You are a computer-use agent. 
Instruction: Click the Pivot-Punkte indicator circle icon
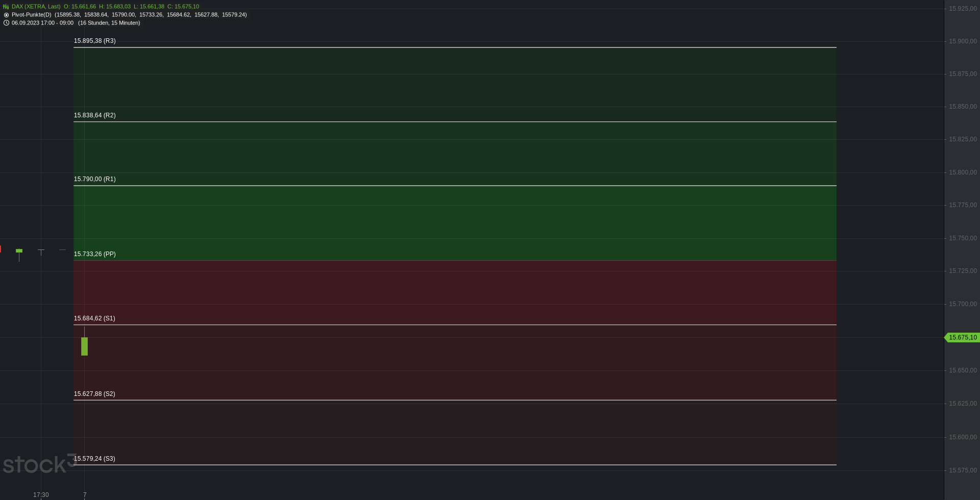click(x=6, y=15)
